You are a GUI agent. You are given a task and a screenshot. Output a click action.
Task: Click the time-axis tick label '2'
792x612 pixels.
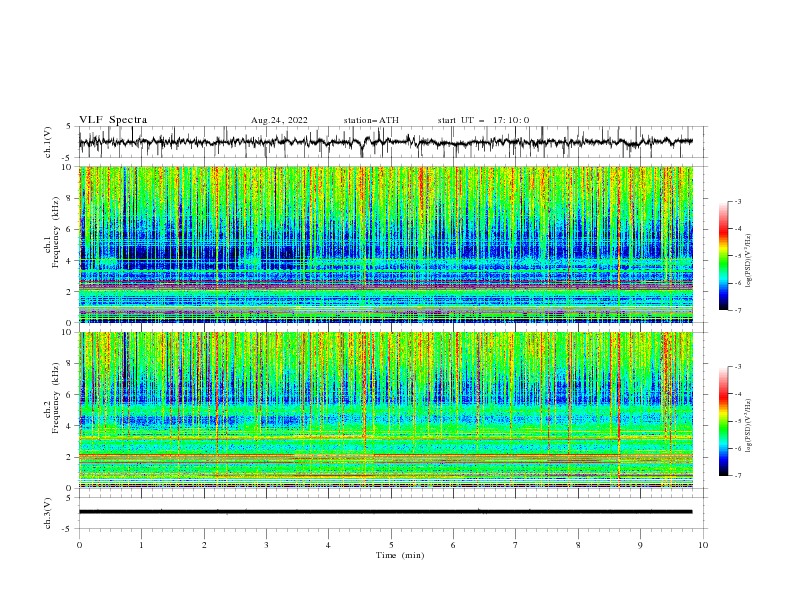(204, 545)
